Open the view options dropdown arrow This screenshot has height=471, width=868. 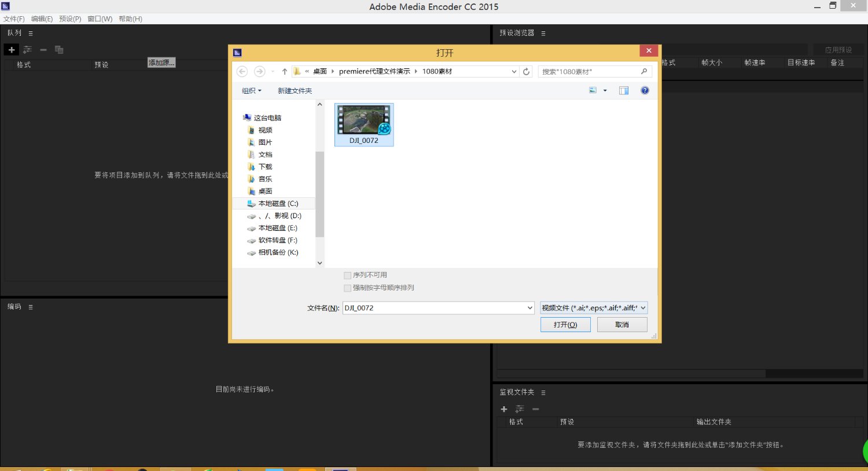point(605,90)
